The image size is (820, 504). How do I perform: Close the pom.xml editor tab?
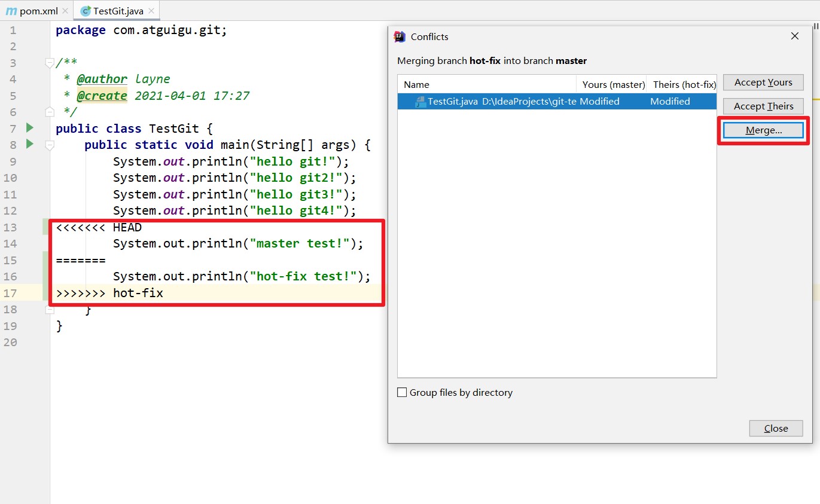[65, 11]
